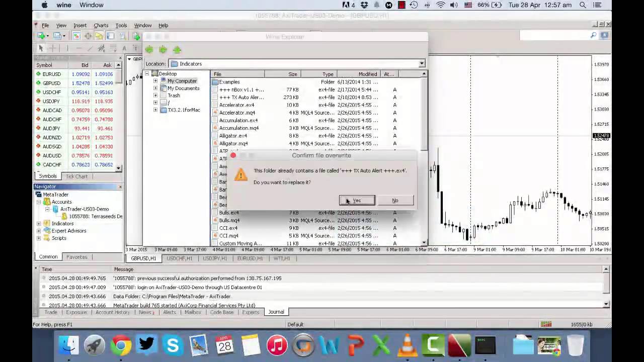
Task: Select the Crosshair tool
Action: coord(52,48)
